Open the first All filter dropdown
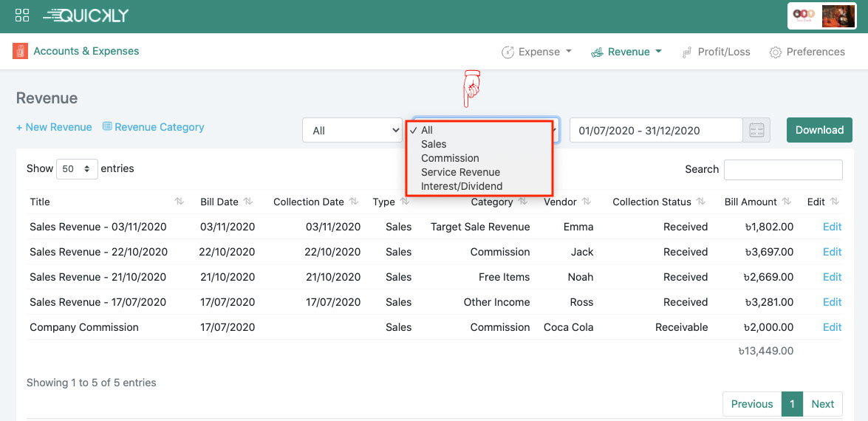The image size is (868, 421). 352,131
